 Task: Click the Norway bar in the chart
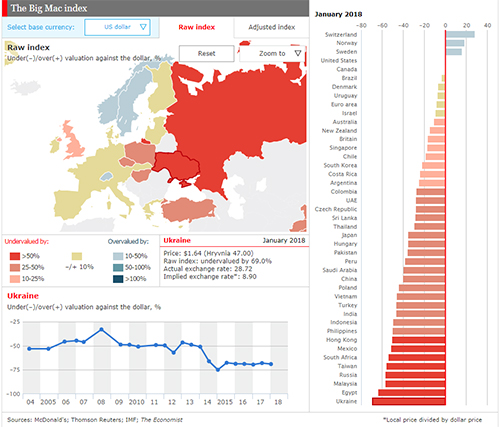pyautogui.click(x=455, y=43)
